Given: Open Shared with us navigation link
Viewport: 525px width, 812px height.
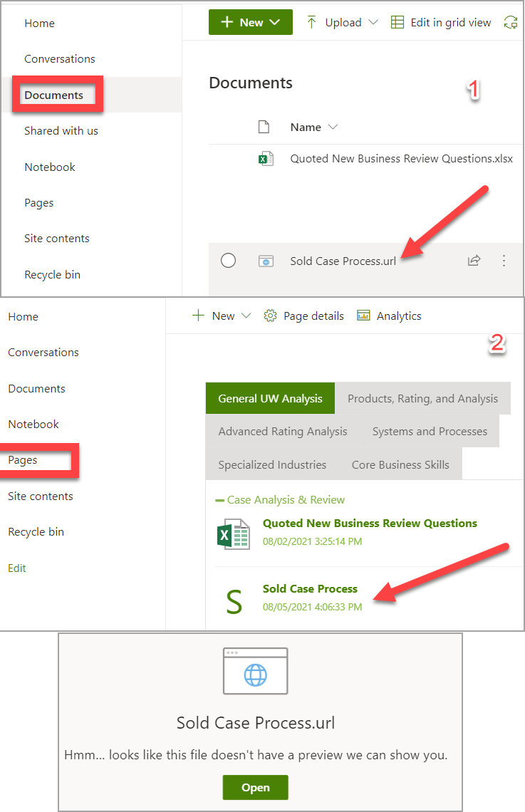Looking at the screenshot, I should [61, 131].
